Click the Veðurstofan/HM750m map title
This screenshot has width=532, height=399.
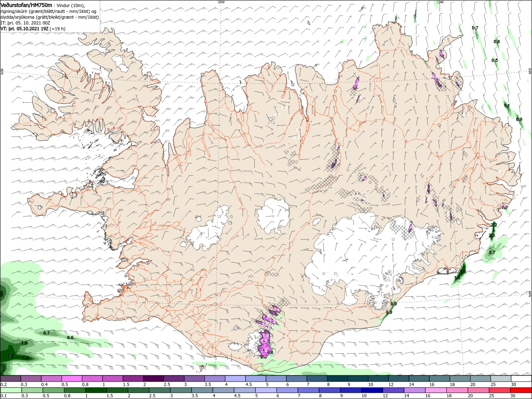coord(26,5)
